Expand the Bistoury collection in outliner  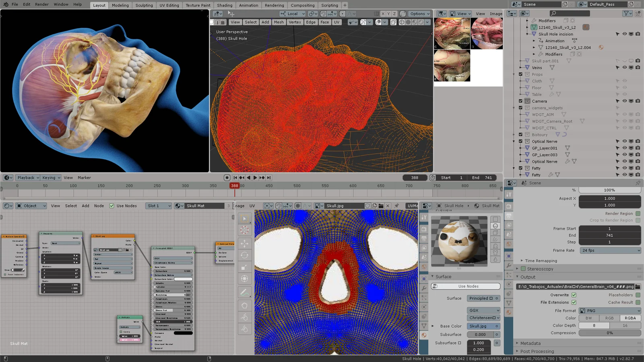coord(514,135)
